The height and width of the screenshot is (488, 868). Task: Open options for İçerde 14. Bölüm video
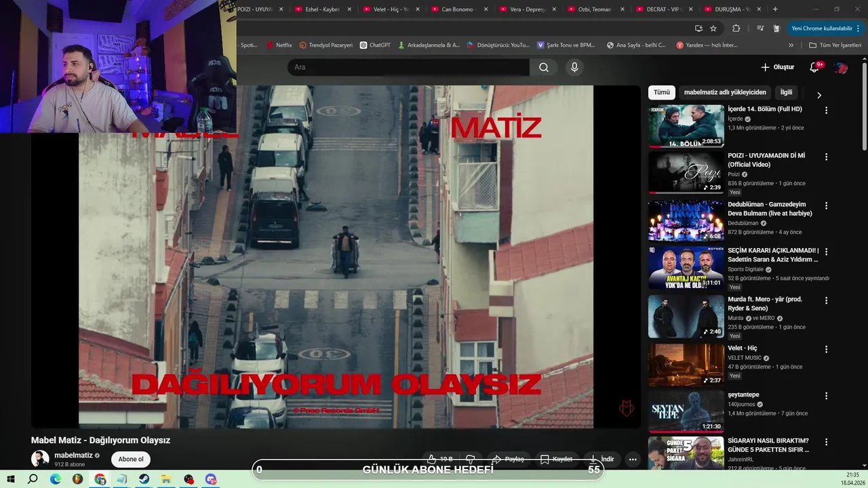point(826,110)
